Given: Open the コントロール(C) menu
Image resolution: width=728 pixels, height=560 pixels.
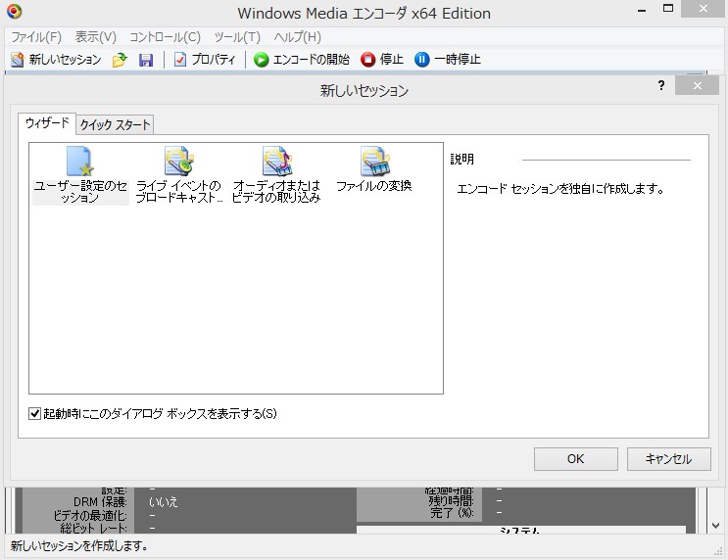Looking at the screenshot, I should click(165, 36).
